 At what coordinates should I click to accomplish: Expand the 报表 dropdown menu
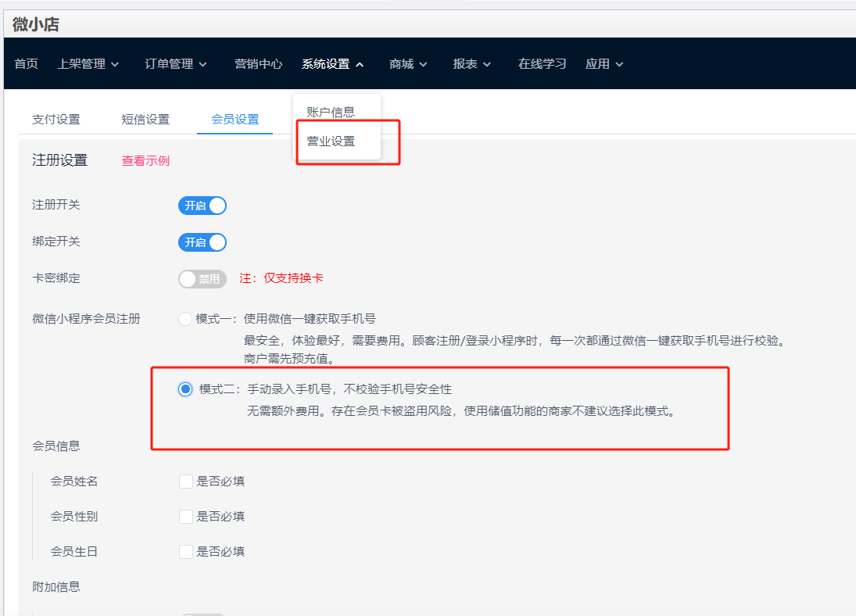tap(471, 64)
